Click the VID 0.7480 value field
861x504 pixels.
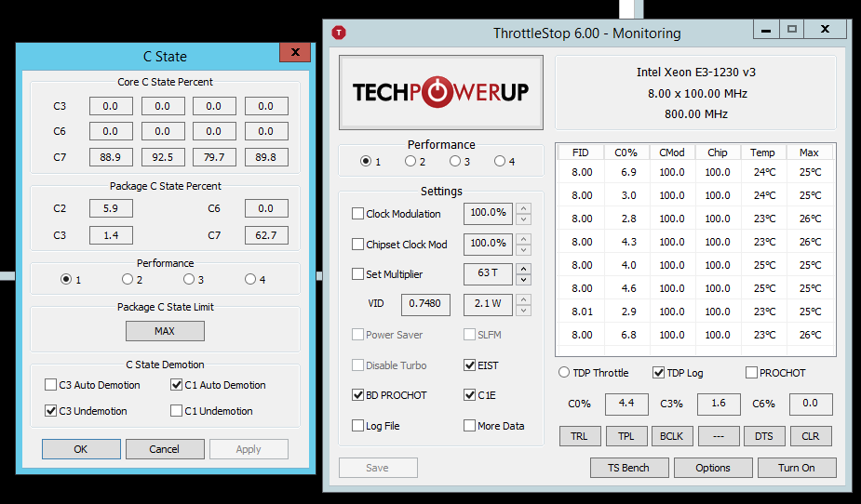coord(425,304)
